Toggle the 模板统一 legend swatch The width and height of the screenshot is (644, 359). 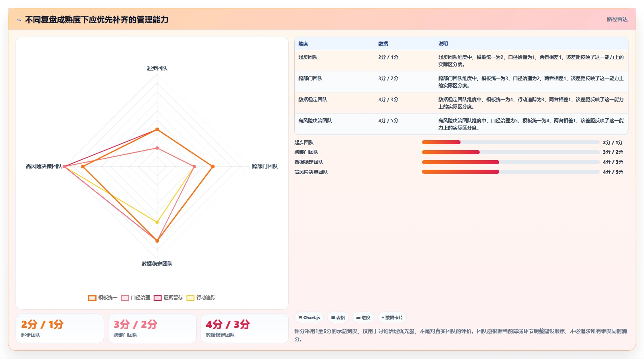(x=92, y=298)
